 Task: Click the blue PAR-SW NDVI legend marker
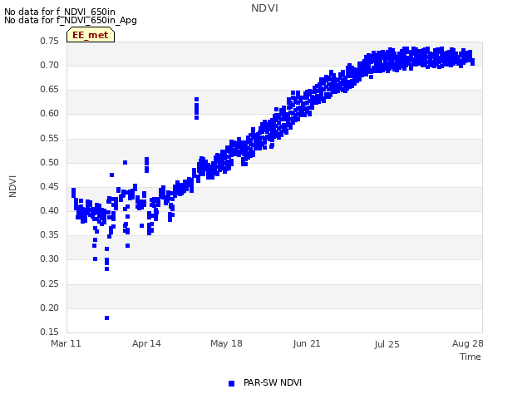[x=231, y=383]
